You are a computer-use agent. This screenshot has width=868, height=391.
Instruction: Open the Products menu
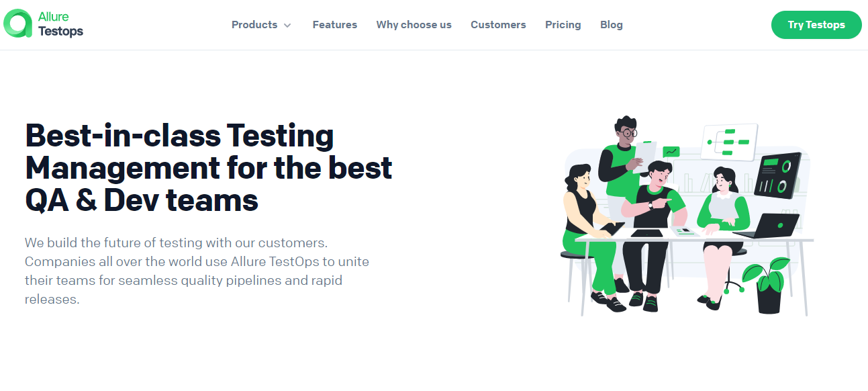pyautogui.click(x=254, y=25)
